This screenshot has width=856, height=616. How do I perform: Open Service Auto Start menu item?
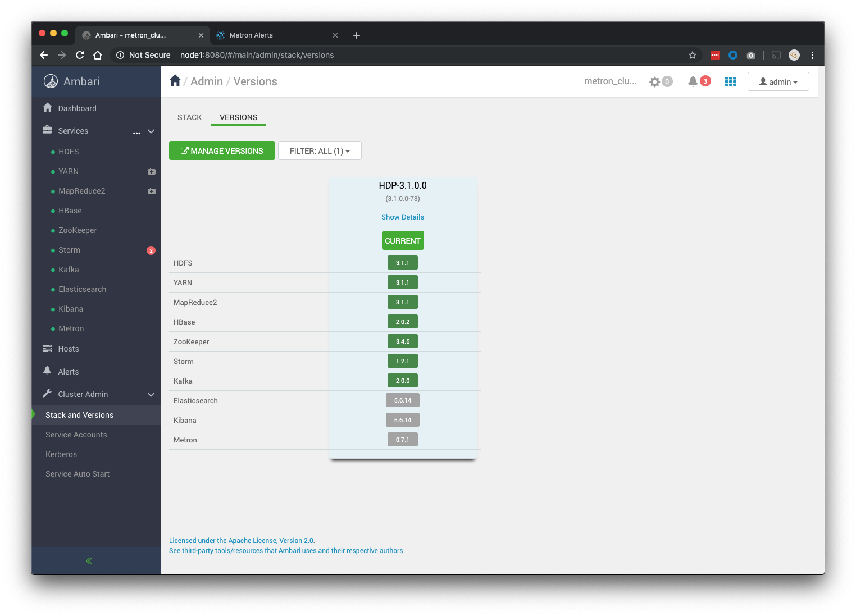tap(78, 474)
